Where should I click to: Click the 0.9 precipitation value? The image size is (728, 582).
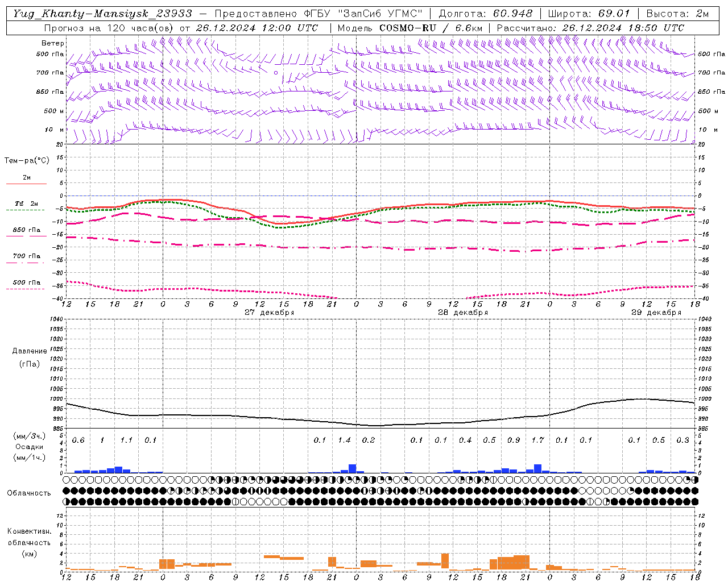tap(514, 440)
